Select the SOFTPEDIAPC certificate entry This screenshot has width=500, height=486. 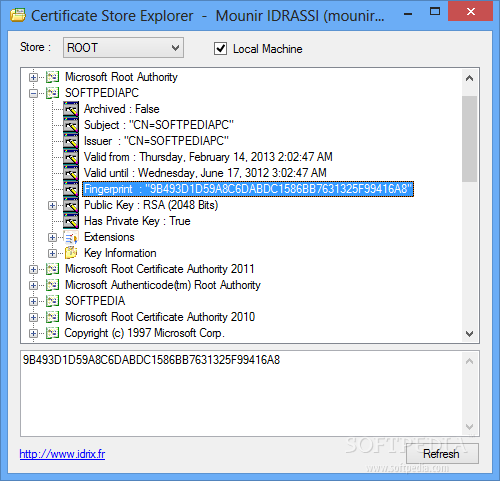pos(102,93)
